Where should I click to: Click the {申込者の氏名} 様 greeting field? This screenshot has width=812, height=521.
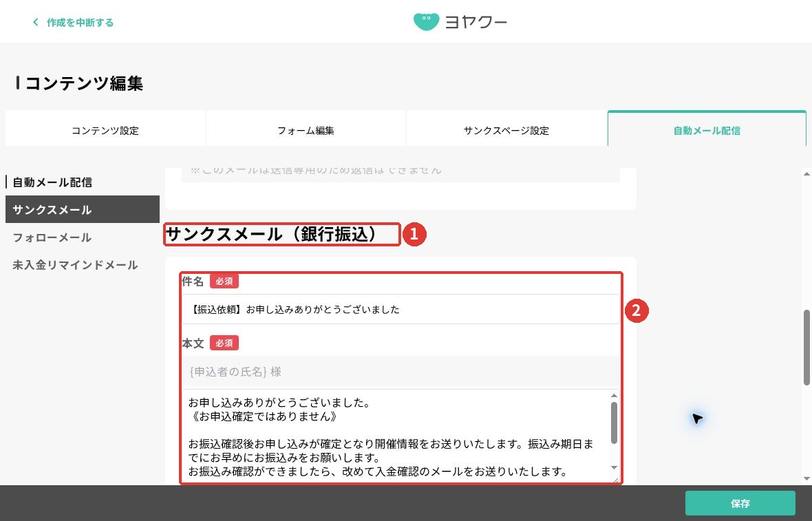pyautogui.click(x=400, y=372)
